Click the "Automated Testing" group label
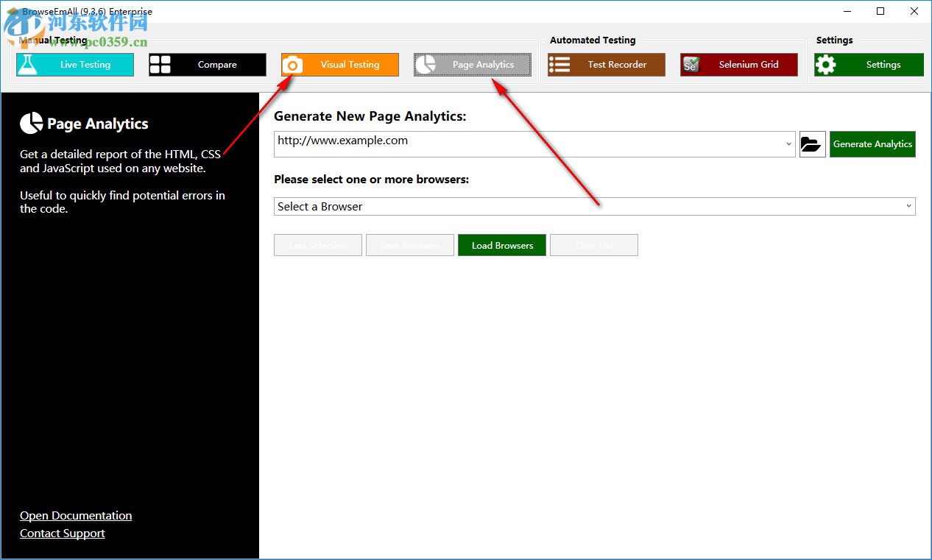 point(593,40)
